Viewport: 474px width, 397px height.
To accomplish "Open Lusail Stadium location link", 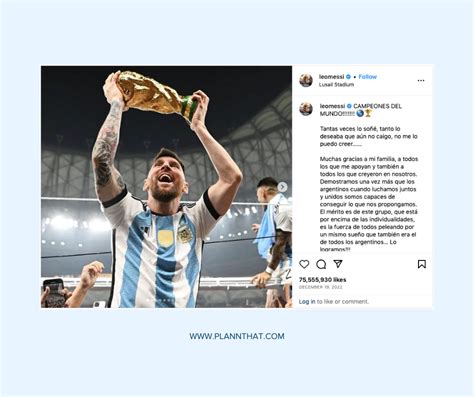I will coord(336,85).
